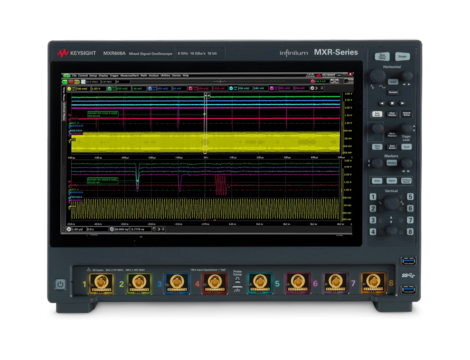Click the blue channel 3 on-screen icon

pos(150,89)
